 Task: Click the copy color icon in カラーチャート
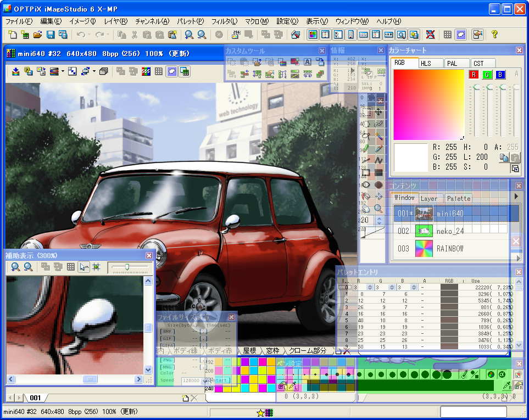click(x=503, y=158)
